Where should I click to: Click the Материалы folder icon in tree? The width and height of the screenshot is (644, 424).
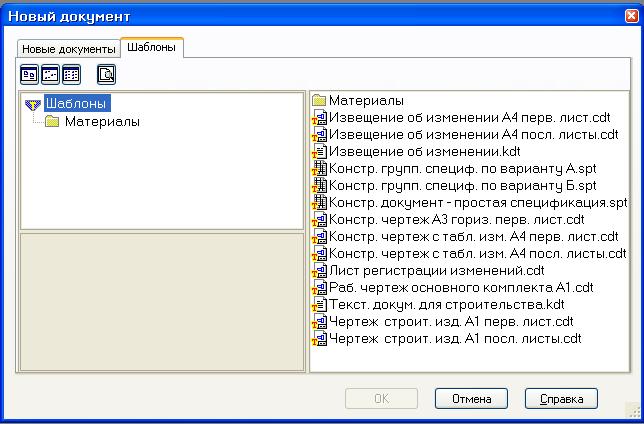[x=52, y=122]
